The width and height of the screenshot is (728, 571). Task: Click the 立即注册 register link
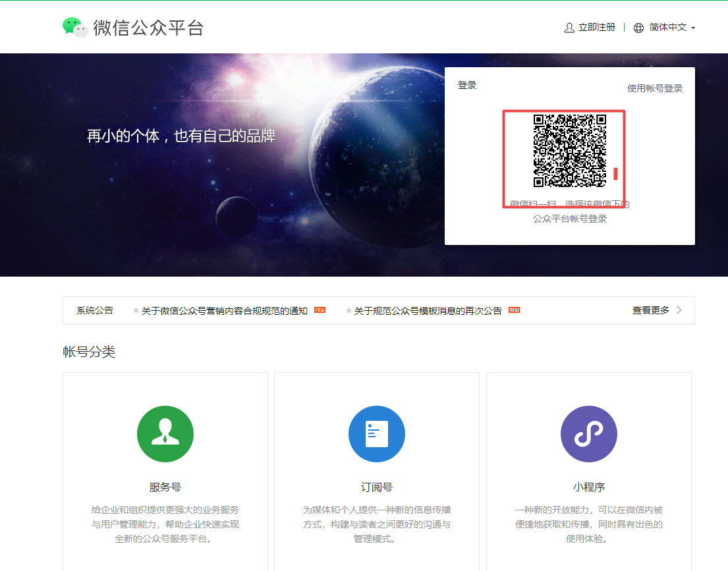(x=597, y=28)
